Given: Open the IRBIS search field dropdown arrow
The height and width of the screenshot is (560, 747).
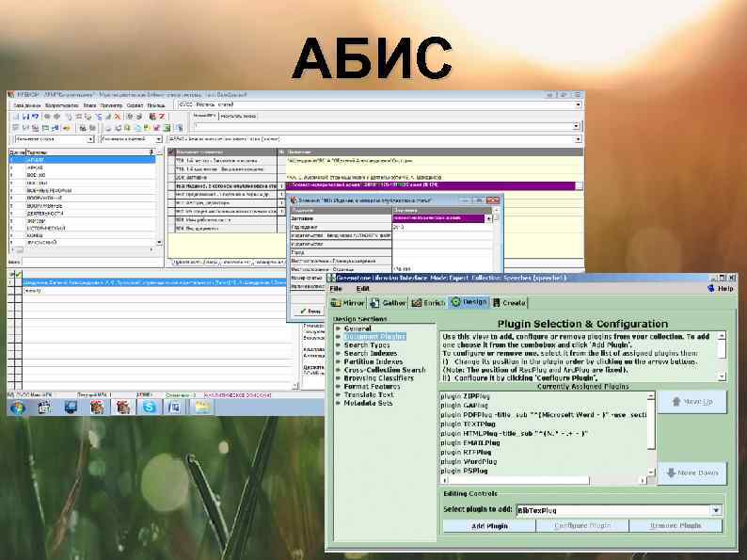Looking at the screenshot, I should point(576,126).
